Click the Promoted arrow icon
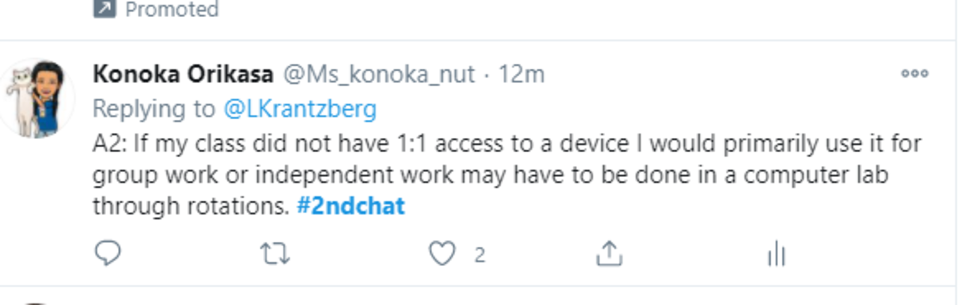The image size is (980, 305). [x=104, y=9]
